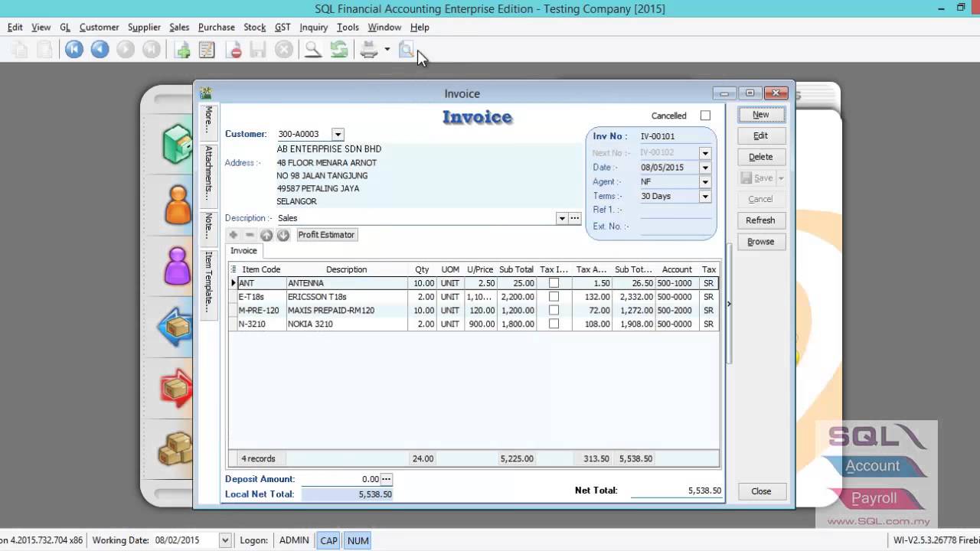Screen dimensions: 980x551
Task: Open the stacked boxes Stock module icon
Action: tap(175, 449)
